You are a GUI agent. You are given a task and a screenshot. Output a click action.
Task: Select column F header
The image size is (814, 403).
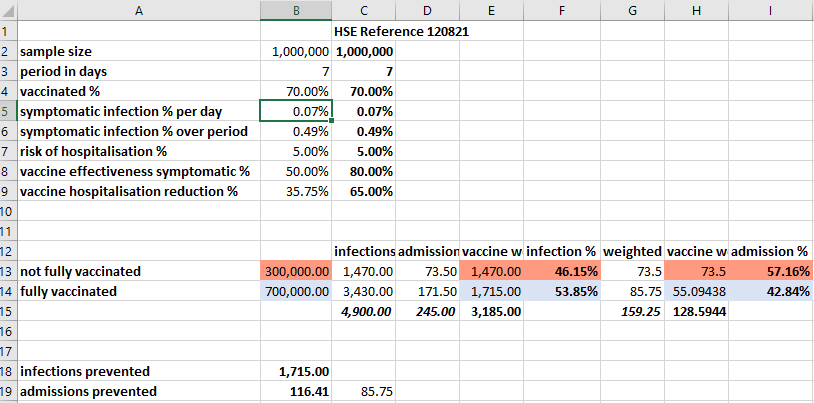tap(562, 10)
